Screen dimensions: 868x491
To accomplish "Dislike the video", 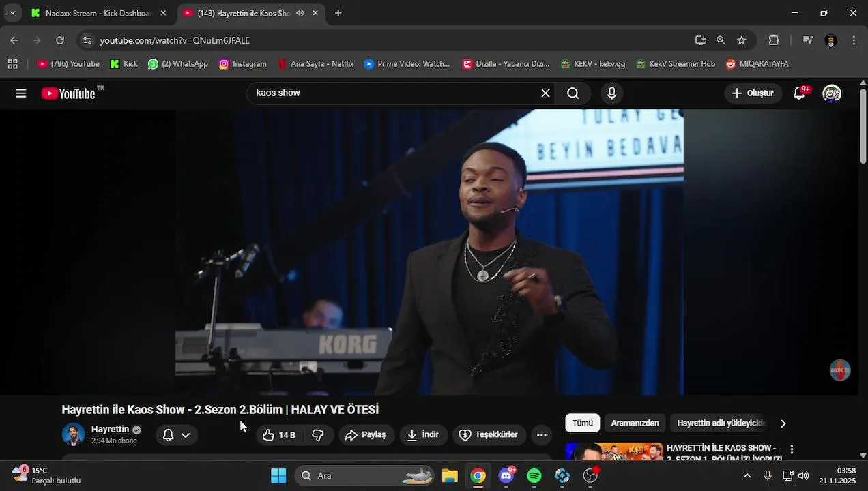I will (x=319, y=435).
